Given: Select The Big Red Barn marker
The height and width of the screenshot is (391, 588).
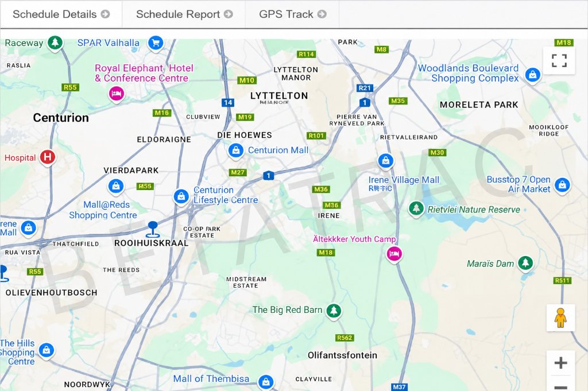Looking at the screenshot, I should click(x=334, y=311).
